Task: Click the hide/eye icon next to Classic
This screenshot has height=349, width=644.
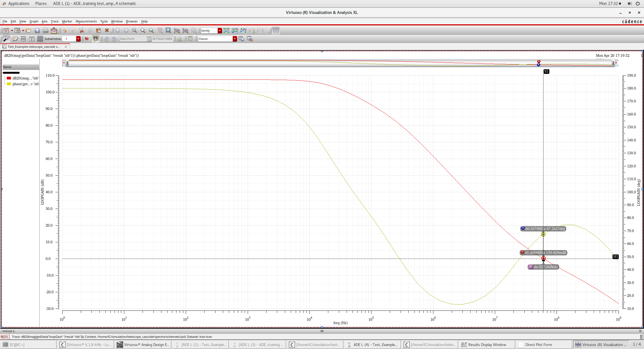Action: pyautogui.click(x=250, y=39)
